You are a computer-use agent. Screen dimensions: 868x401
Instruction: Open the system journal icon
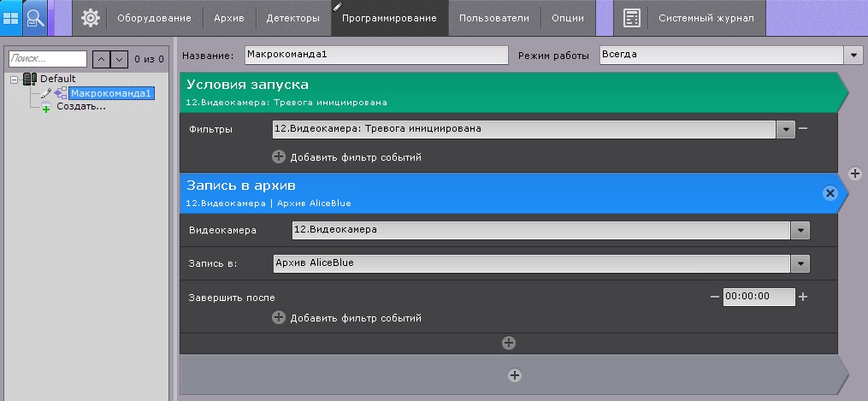click(x=632, y=18)
